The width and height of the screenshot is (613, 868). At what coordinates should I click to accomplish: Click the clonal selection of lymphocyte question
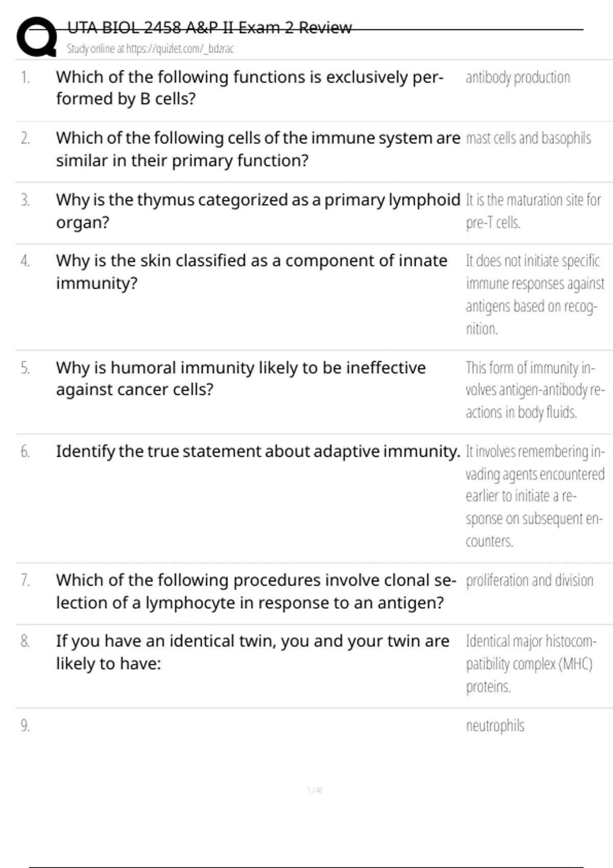255,591
